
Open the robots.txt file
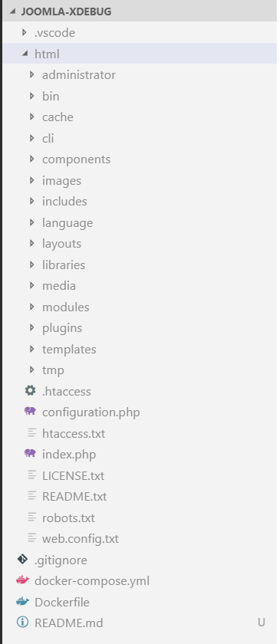pyautogui.click(x=68, y=517)
